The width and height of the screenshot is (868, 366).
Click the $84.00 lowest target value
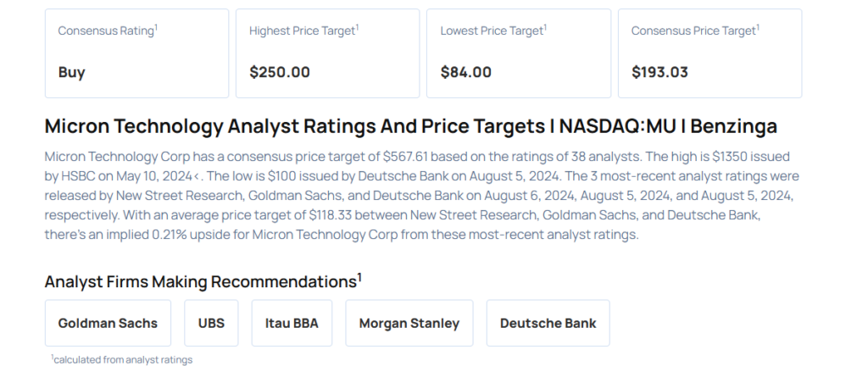pyautogui.click(x=465, y=72)
